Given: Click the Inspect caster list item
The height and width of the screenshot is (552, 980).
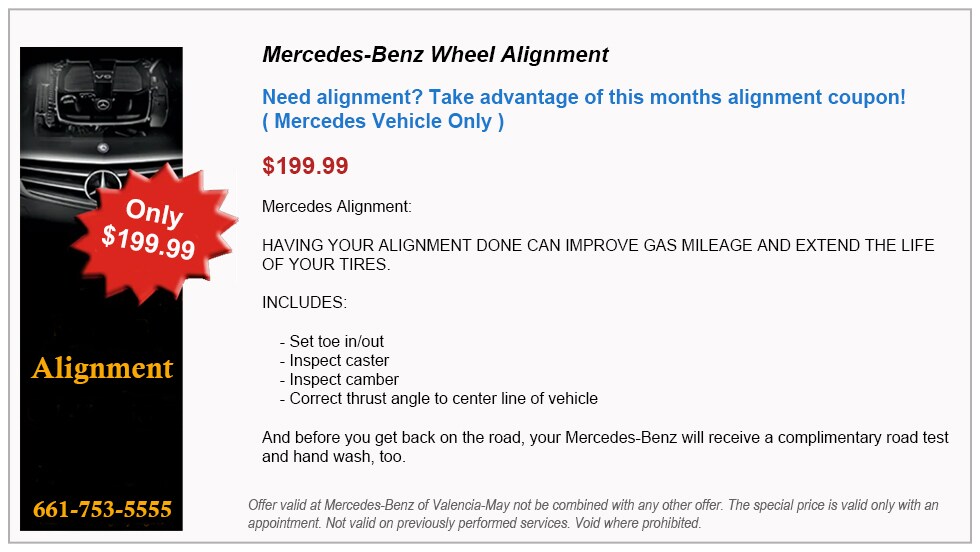Looking at the screenshot, I should click(334, 360).
